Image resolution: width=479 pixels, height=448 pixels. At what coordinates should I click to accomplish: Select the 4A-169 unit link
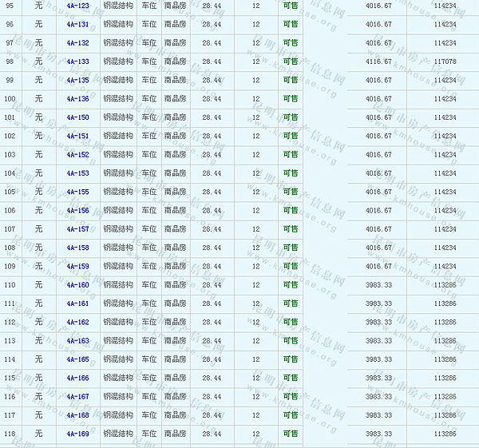pyautogui.click(x=77, y=434)
